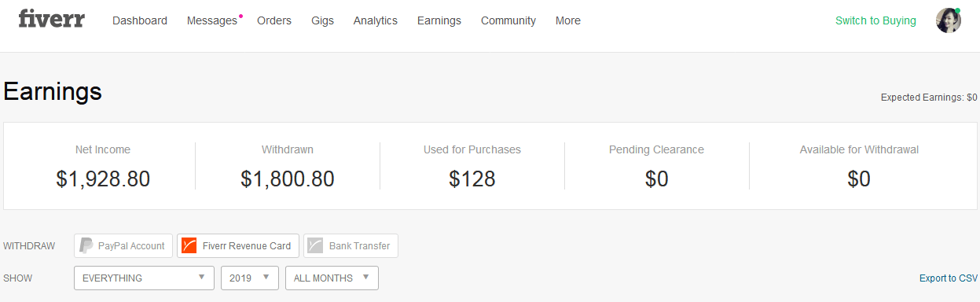This screenshot has width=980, height=302.
Task: Click the green online status dot on the avatar
Action: click(x=957, y=11)
